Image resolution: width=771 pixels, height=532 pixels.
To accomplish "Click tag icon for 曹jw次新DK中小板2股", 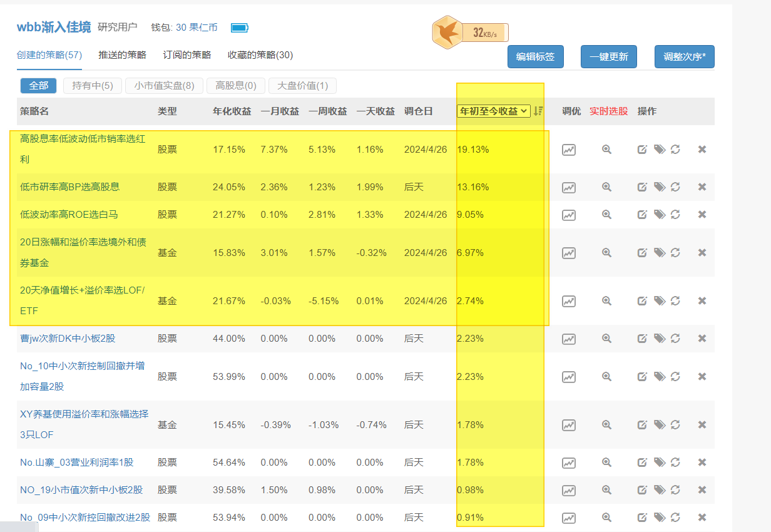I will 659,339.
